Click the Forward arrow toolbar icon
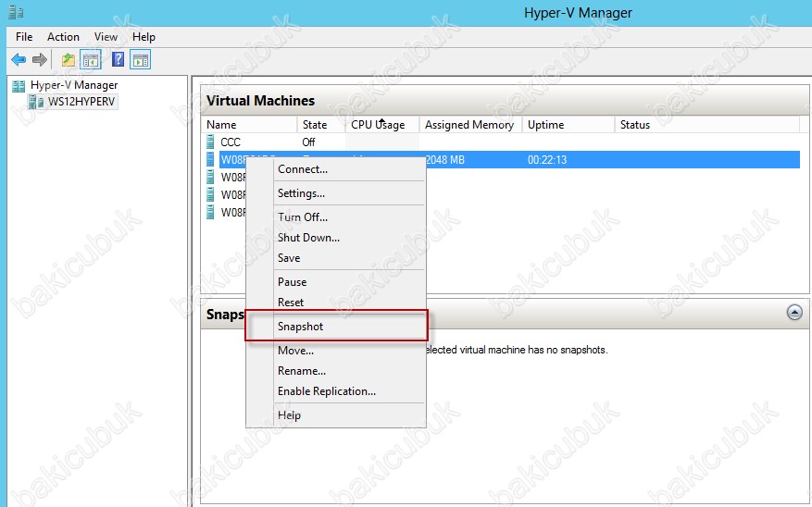 [40, 60]
